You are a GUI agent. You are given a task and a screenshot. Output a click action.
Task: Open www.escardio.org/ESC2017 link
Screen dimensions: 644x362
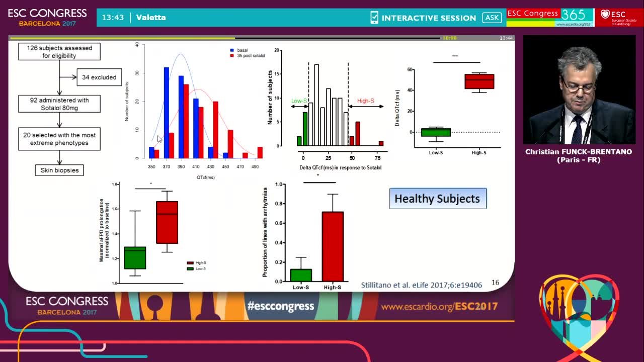tap(439, 306)
